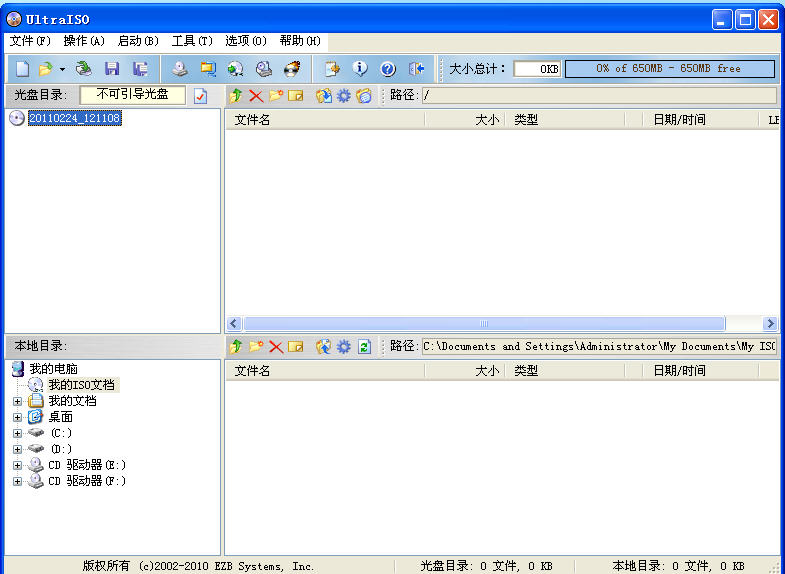This screenshot has width=785, height=574.
Task: Click red X delete icon in image pane
Action: point(256,96)
